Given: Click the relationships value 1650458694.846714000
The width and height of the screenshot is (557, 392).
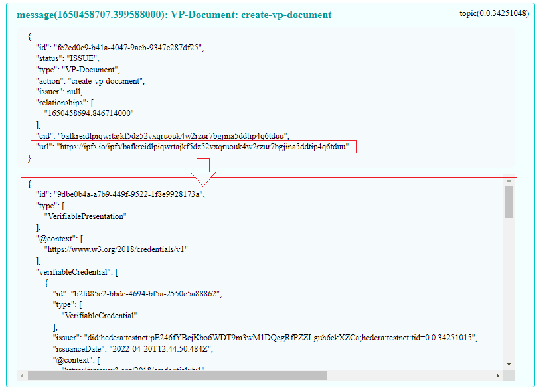Looking at the screenshot, I should [89, 113].
